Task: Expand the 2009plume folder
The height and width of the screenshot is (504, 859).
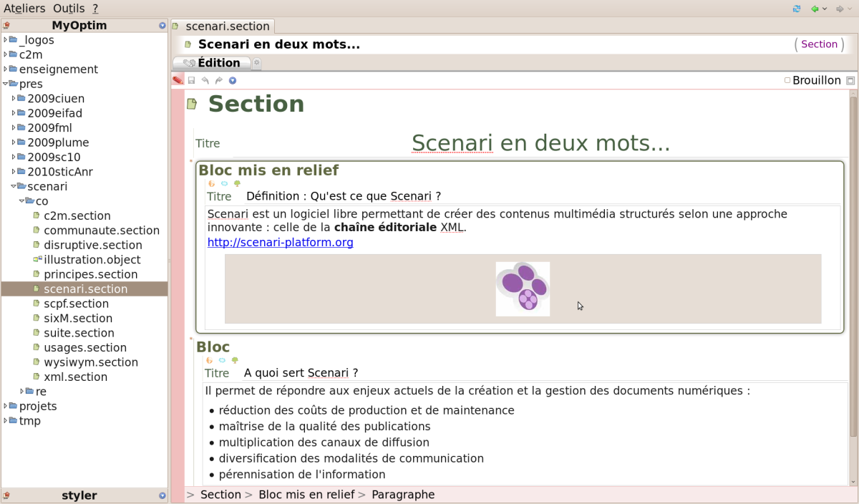Action: 14,142
